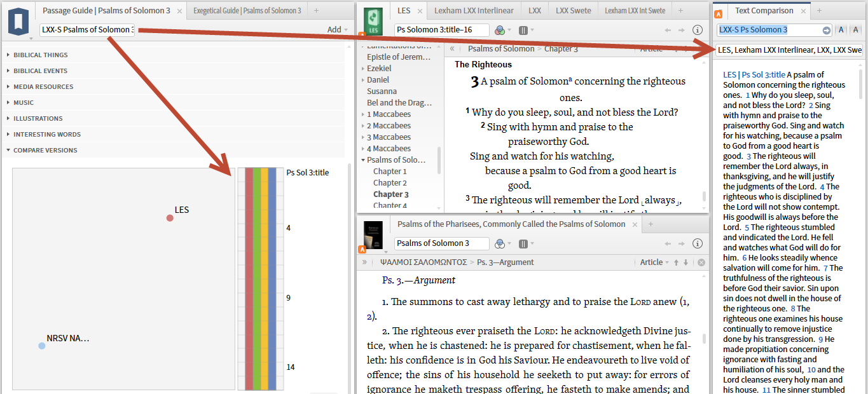Viewport: 868px width, 394px height.
Task: Select Susanna in the contents tree
Action: click(x=383, y=92)
